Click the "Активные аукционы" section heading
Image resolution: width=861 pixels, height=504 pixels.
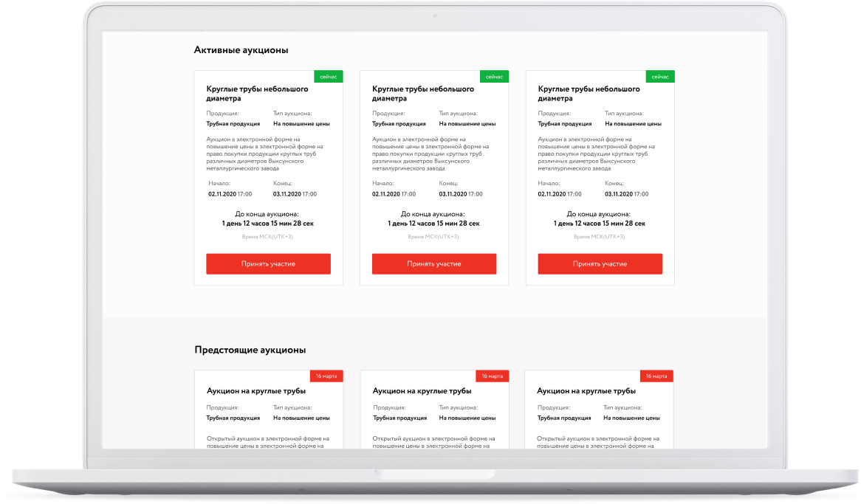241,50
